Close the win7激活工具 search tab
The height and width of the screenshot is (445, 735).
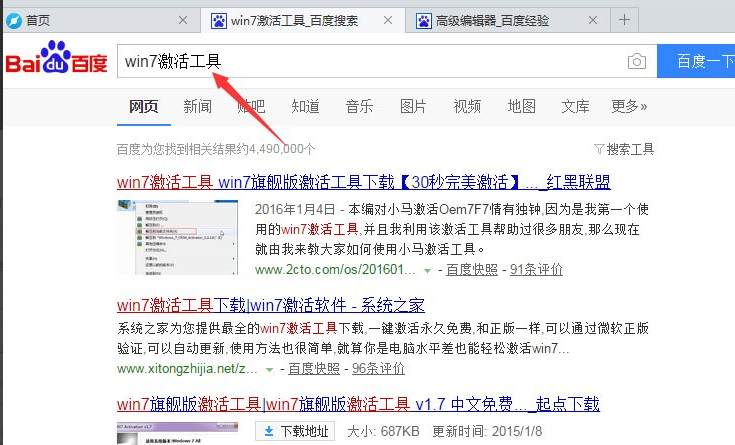(385, 20)
